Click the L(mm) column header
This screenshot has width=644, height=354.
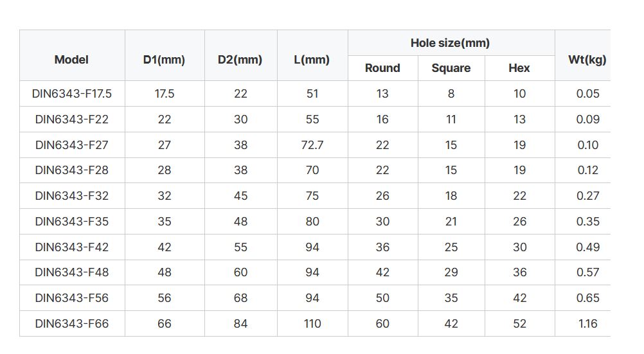click(x=312, y=55)
